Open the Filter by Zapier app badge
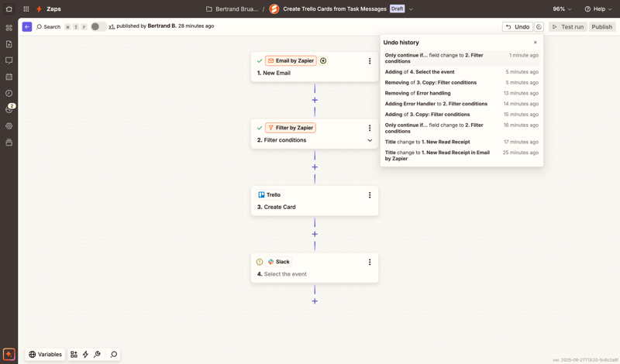Screen dimensions: 620x364 pos(290,128)
